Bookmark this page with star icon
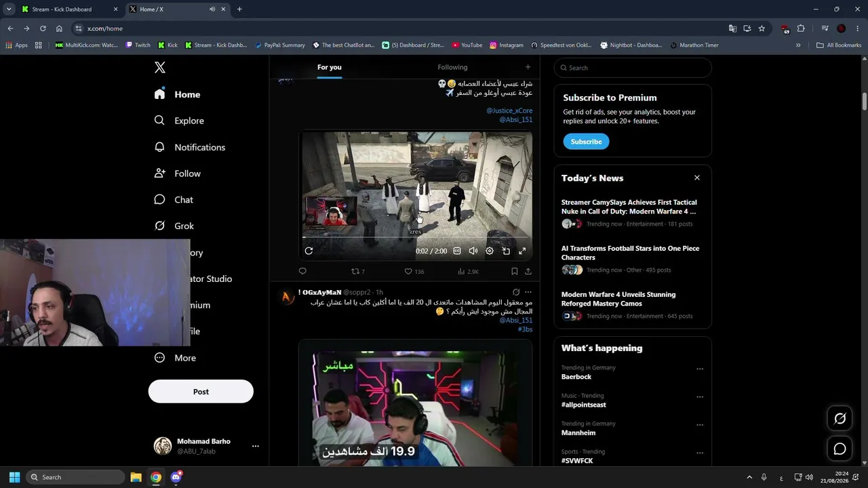868x488 pixels. tap(762, 28)
